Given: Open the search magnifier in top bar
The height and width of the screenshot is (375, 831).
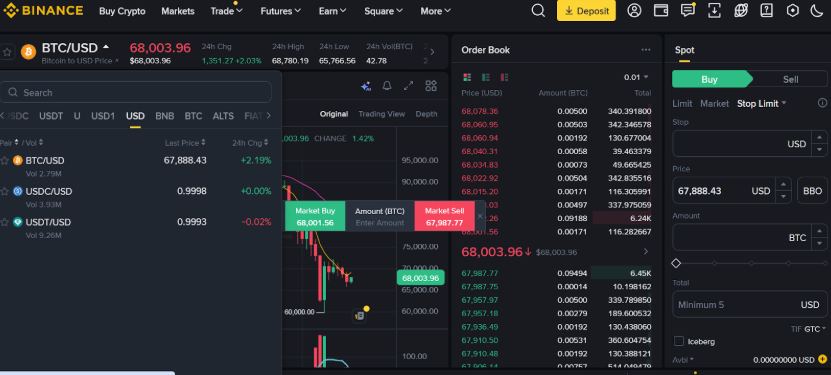Looking at the screenshot, I should click(538, 11).
